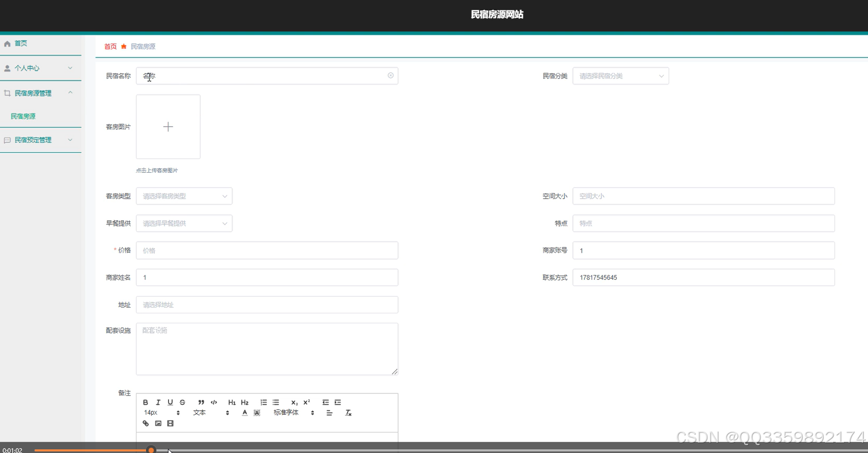The height and width of the screenshot is (453, 868).
Task: Clear text formatting in the editor
Action: pyautogui.click(x=348, y=413)
